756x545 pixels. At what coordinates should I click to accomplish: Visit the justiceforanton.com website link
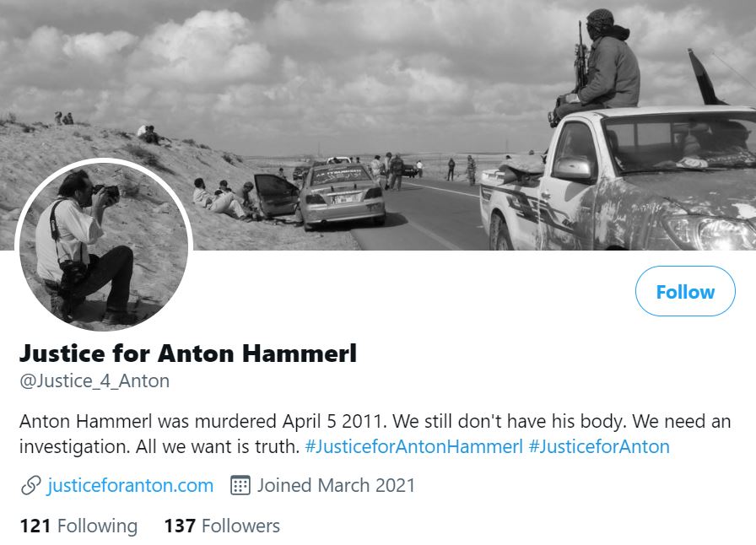[x=130, y=485]
